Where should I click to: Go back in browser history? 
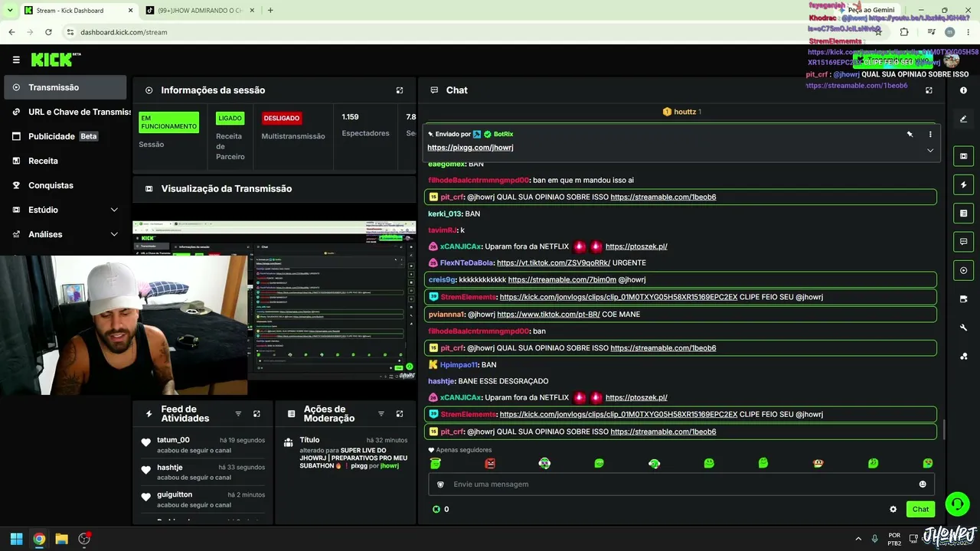[x=11, y=32]
